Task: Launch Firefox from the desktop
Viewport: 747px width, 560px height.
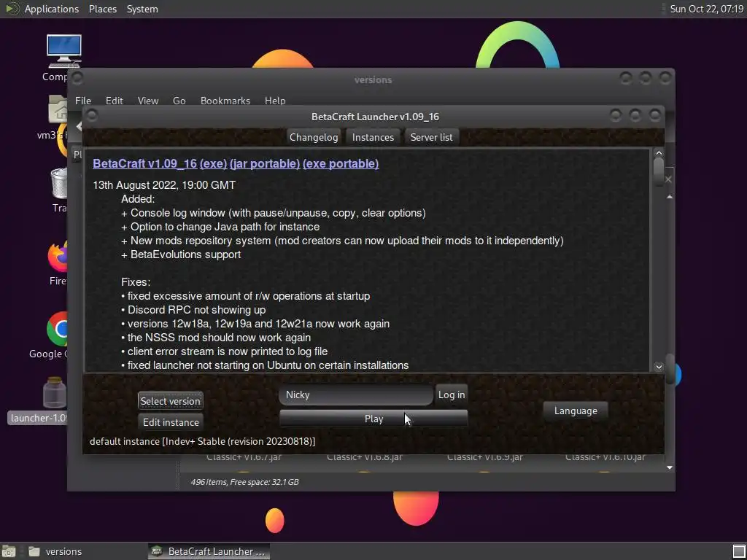Action: coord(58,257)
